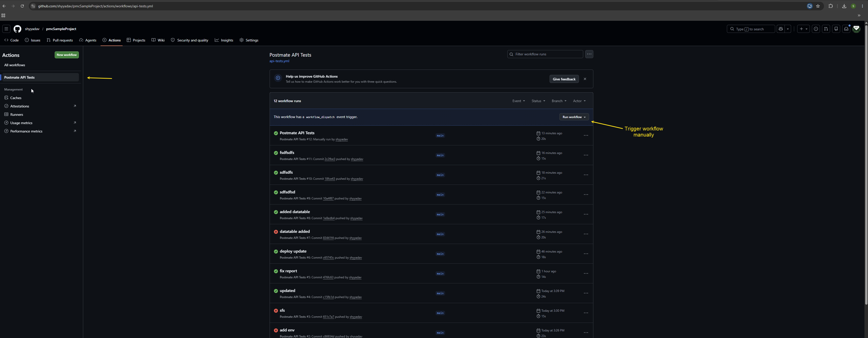Open the Event filter dropdown
The image size is (868, 338).
click(518, 101)
